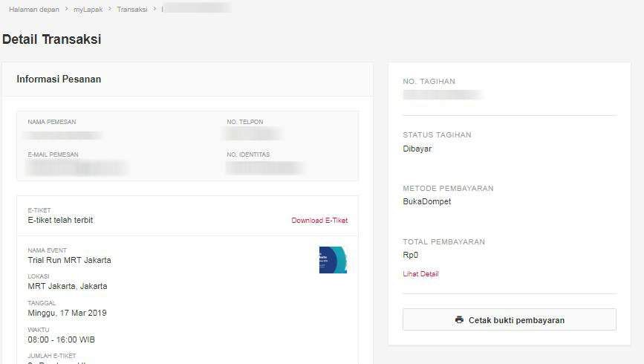Click the TANGGAL label
The height and width of the screenshot is (364, 644).
tap(42, 303)
